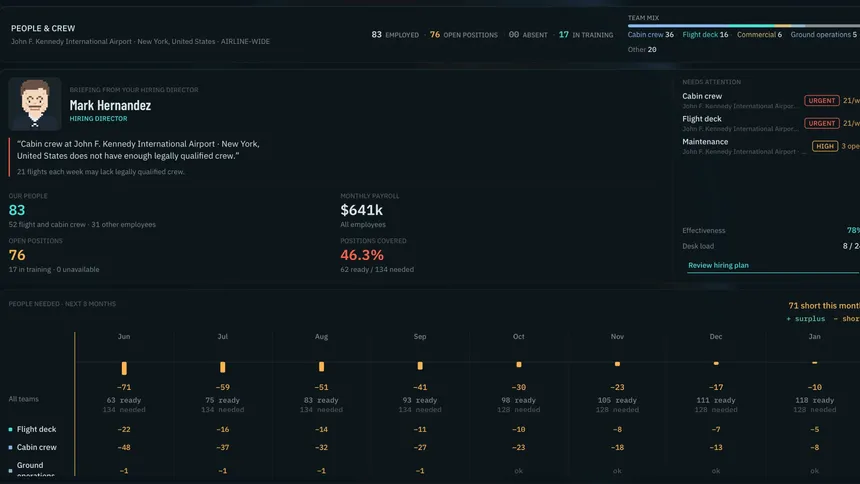860x484 pixels.
Task: Click the Hiring Director role label
Action: click(98, 119)
